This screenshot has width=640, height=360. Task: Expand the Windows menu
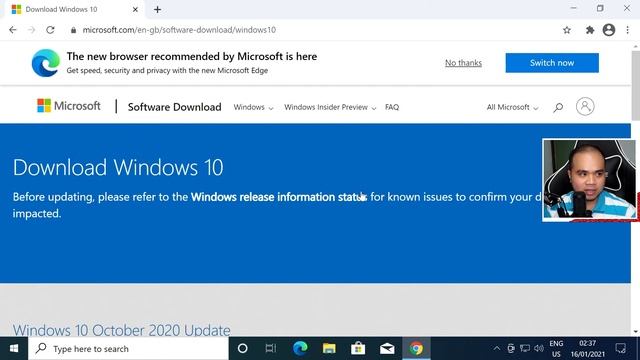(253, 107)
